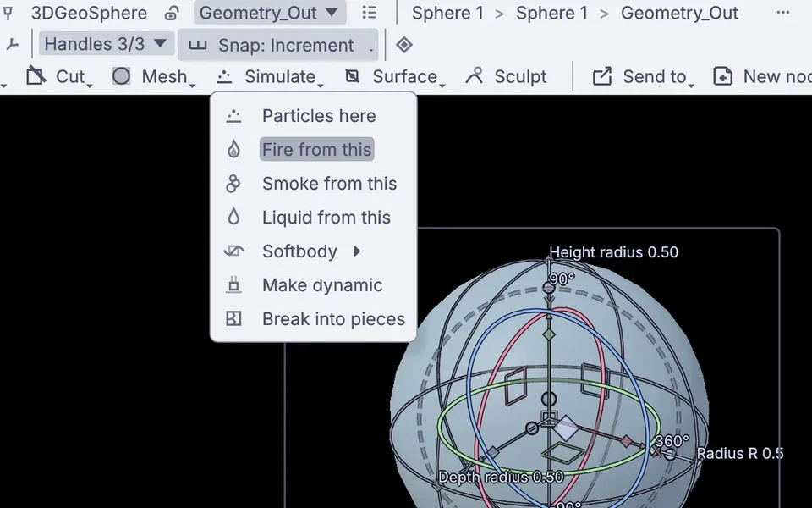Image resolution: width=812 pixels, height=508 pixels.
Task: Click the smoke puffs icon in menu
Action: tap(233, 184)
